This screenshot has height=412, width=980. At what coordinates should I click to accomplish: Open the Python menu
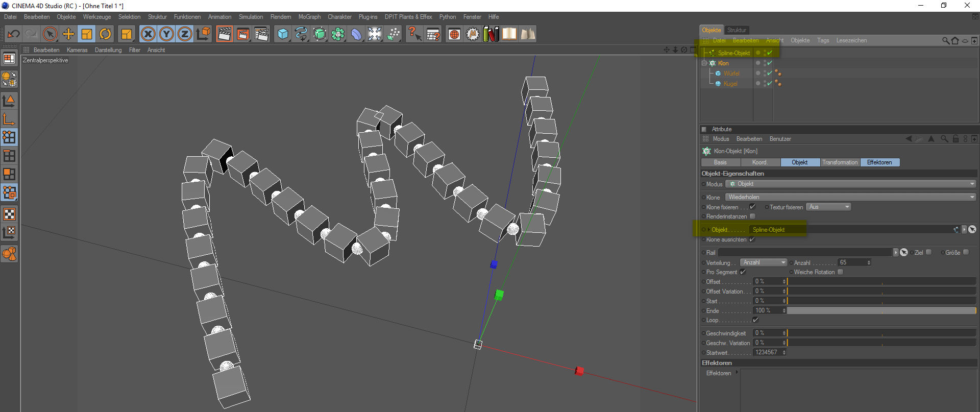click(x=448, y=17)
